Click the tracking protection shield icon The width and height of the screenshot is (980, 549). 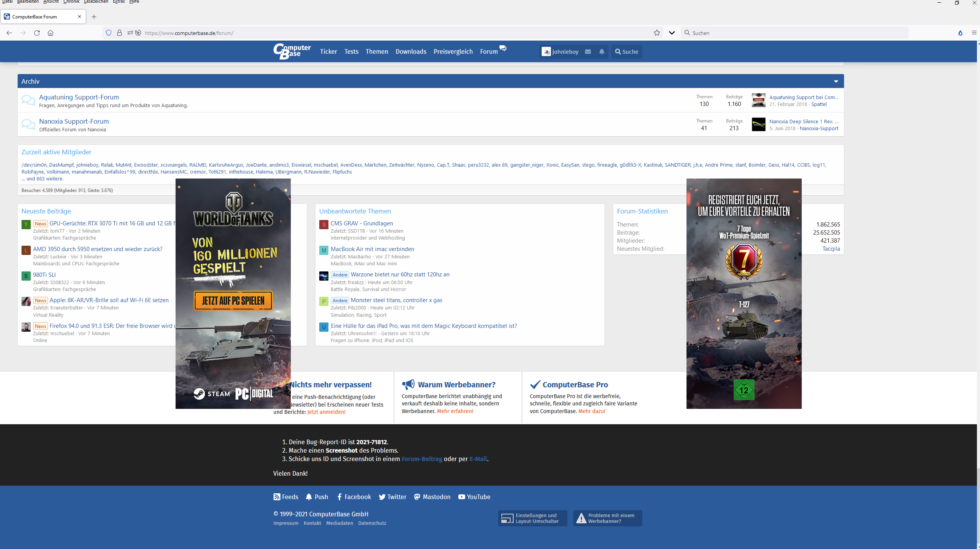[109, 33]
